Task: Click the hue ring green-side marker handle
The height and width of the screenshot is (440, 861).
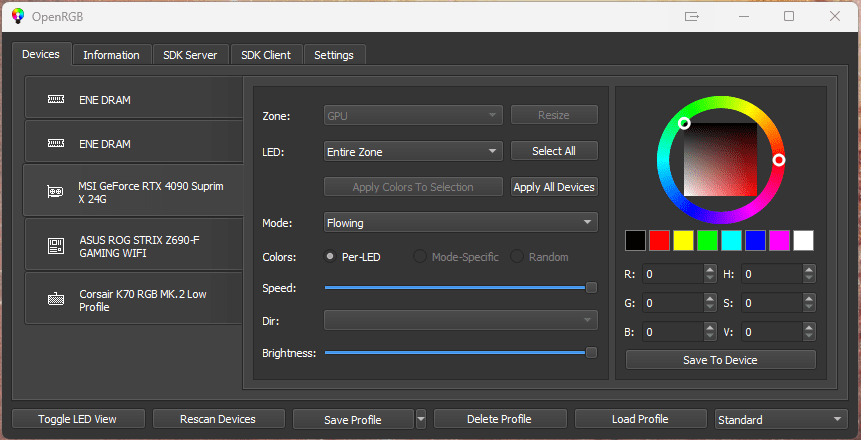Action: click(x=684, y=123)
